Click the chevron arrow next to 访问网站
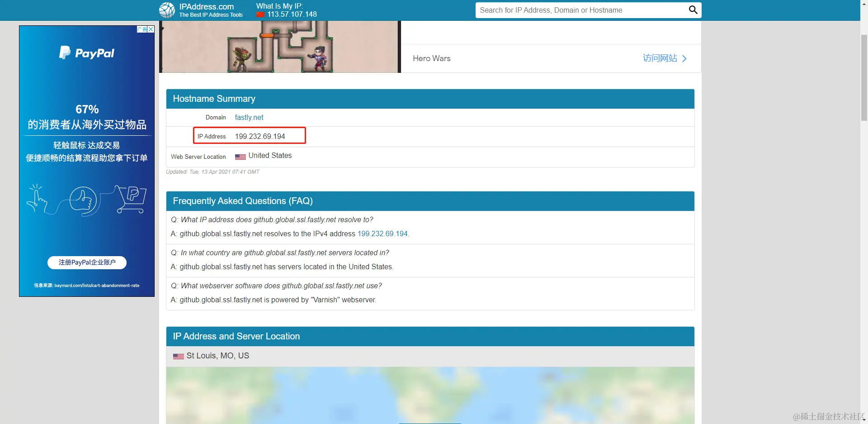Image resolution: width=868 pixels, height=424 pixels. click(x=684, y=58)
